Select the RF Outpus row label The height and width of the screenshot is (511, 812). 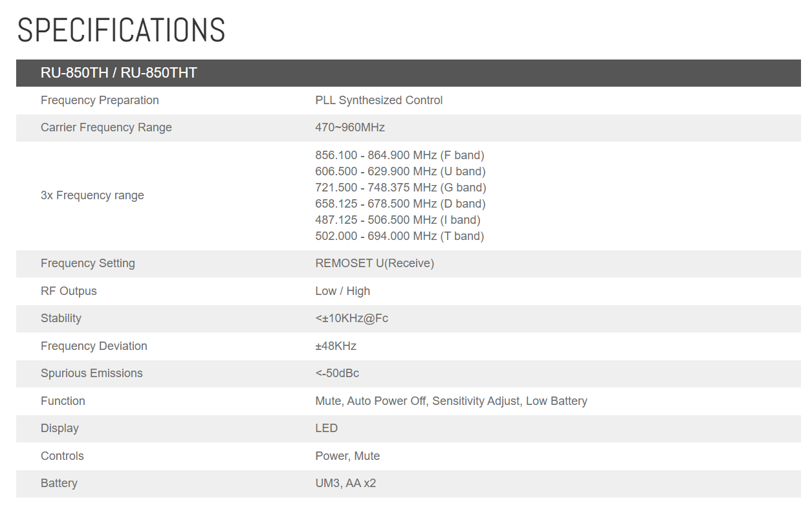click(x=69, y=291)
